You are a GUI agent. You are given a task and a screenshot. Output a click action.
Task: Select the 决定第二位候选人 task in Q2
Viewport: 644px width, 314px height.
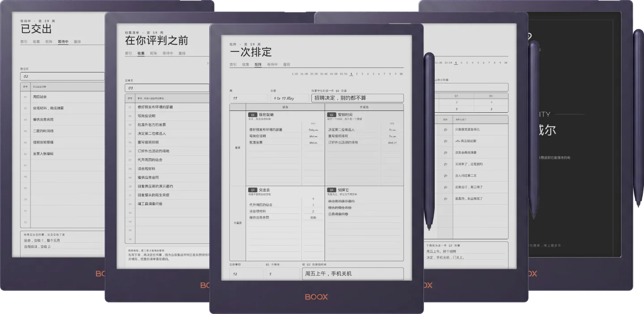point(341,130)
